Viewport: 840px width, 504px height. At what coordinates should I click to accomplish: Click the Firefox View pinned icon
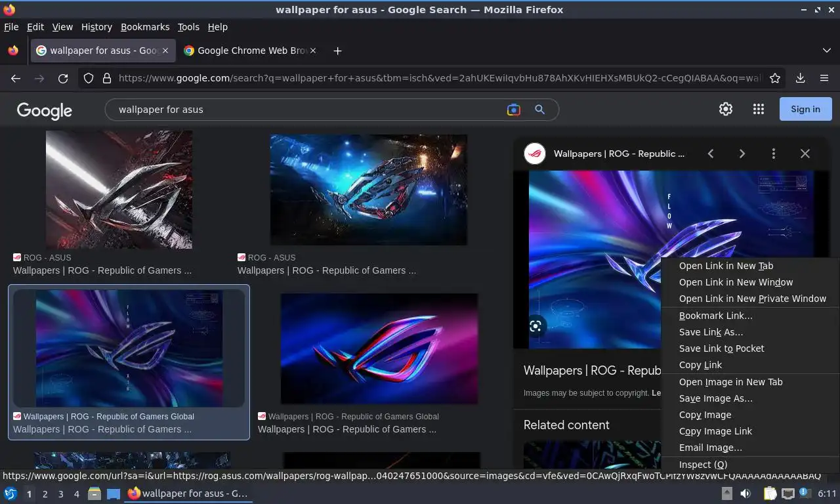point(13,51)
